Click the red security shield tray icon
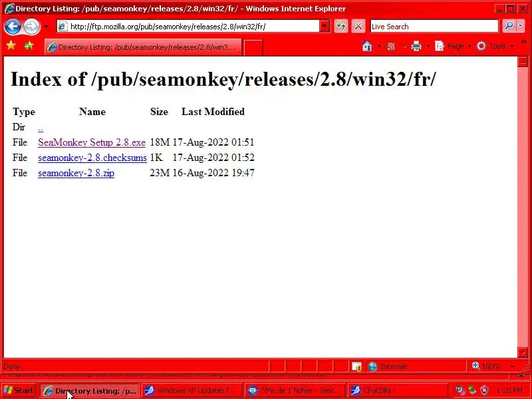Image resolution: width=532 pixels, height=399 pixels. [485, 390]
